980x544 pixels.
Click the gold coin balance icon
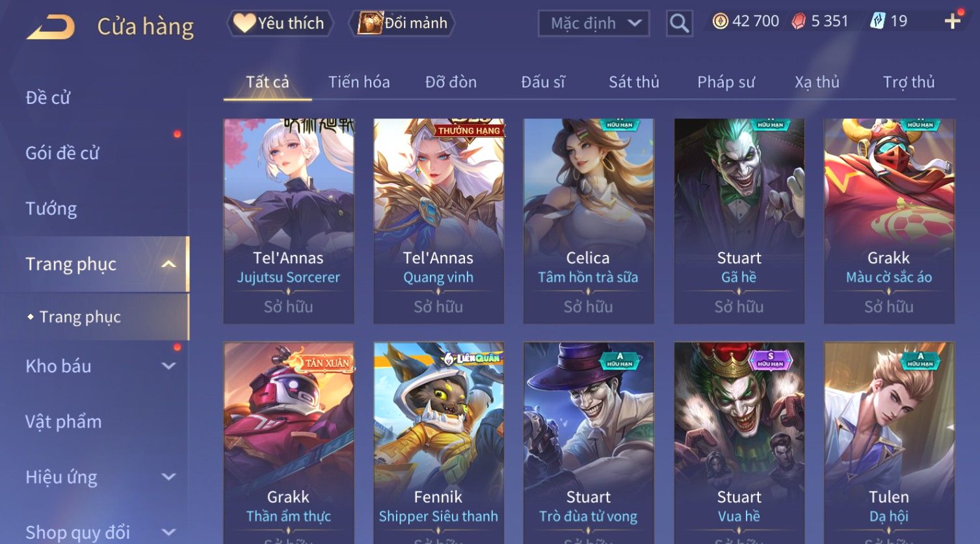click(720, 21)
